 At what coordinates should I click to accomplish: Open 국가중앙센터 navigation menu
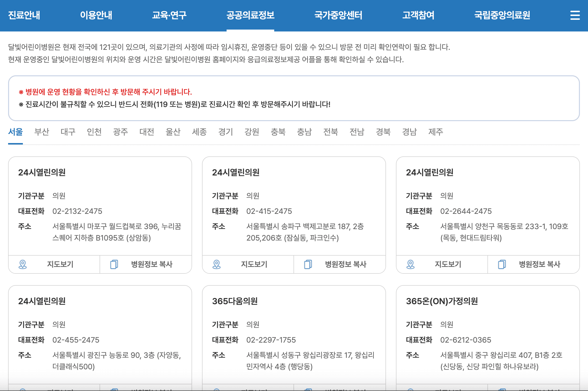tap(338, 15)
